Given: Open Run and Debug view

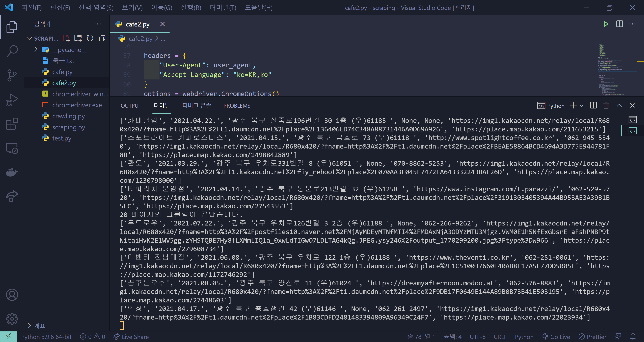Looking at the screenshot, I should pyautogui.click(x=12, y=100).
